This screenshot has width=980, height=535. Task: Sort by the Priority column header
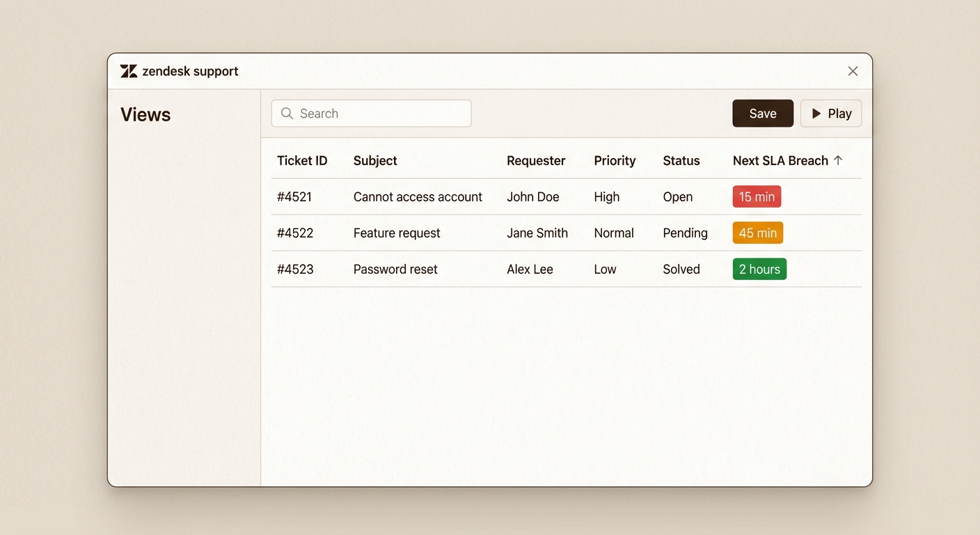pos(615,161)
